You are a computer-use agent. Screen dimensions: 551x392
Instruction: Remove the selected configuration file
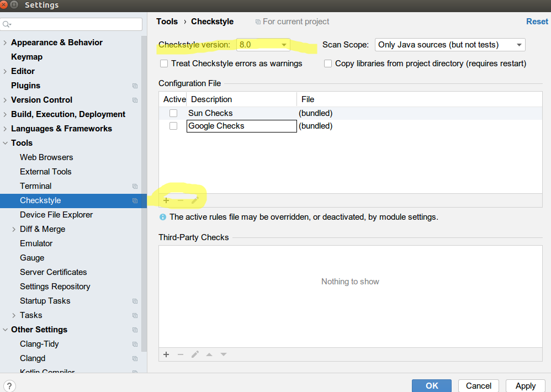click(180, 200)
